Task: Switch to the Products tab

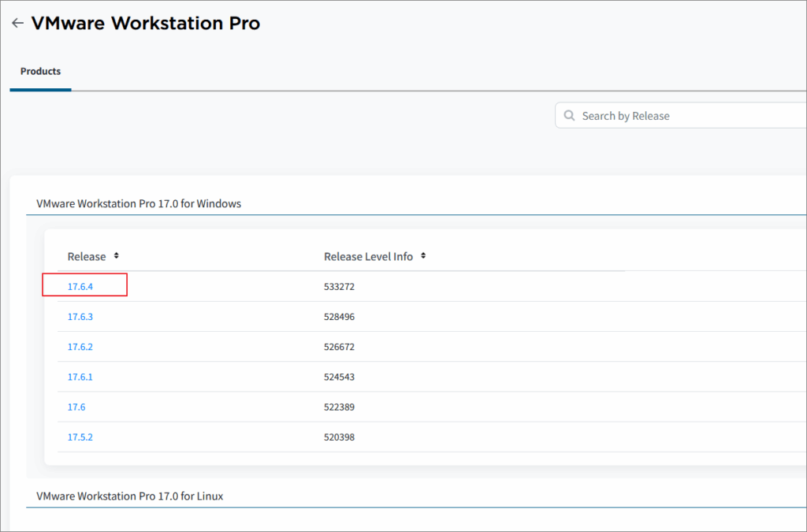Action: coord(40,72)
